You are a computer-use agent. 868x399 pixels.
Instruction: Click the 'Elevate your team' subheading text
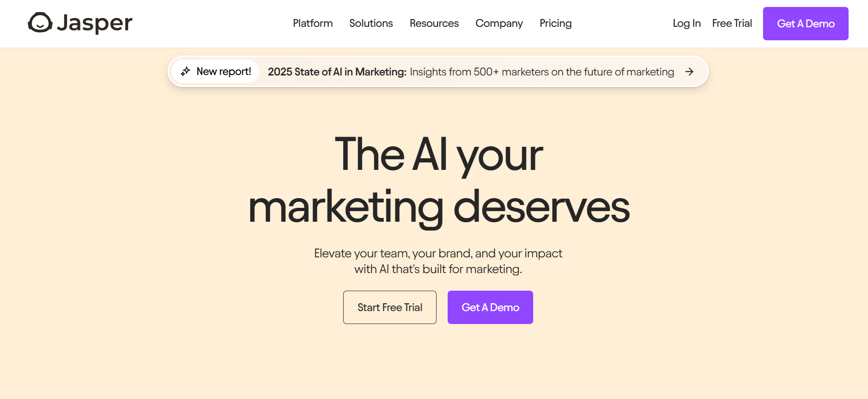point(438,261)
